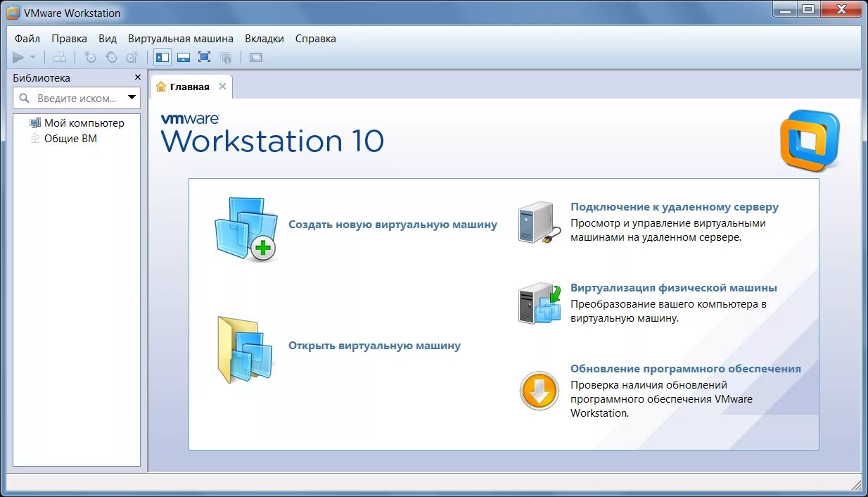
Task: Open the Файл menu
Action: (x=26, y=39)
